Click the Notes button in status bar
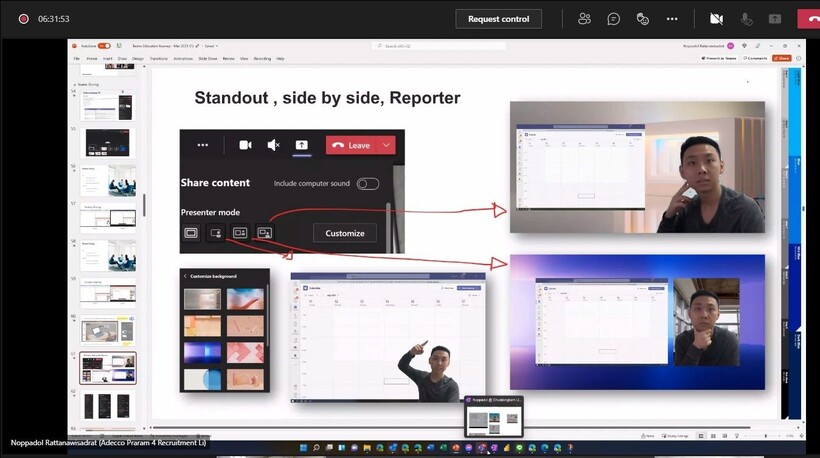 tap(648, 436)
